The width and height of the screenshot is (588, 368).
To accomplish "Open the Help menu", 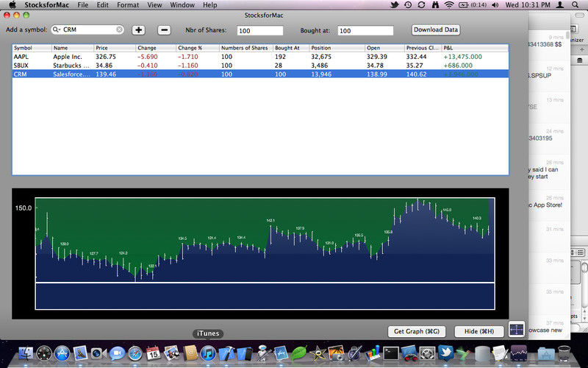I will pyautogui.click(x=210, y=5).
